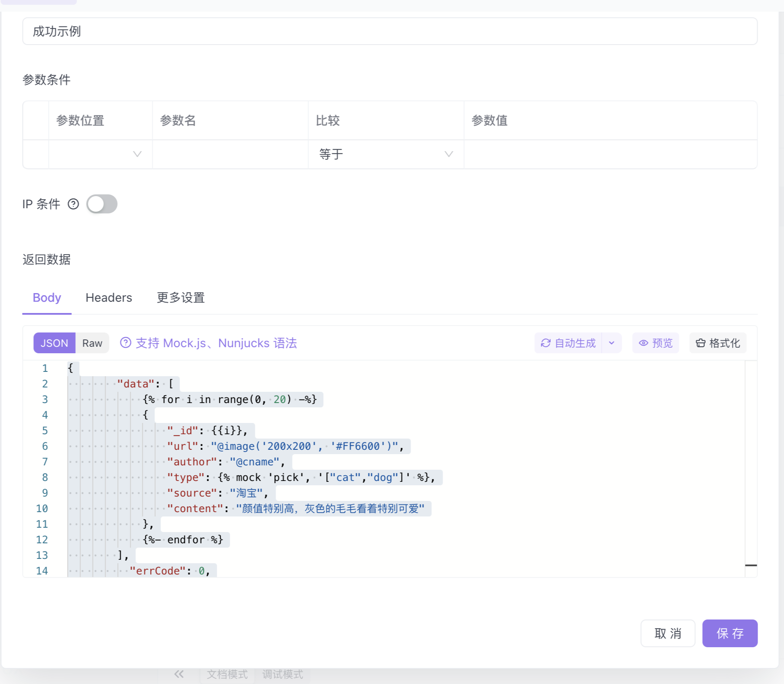This screenshot has height=684, width=784.
Task: Expand the 自动生成 dropdown arrow
Action: 611,343
